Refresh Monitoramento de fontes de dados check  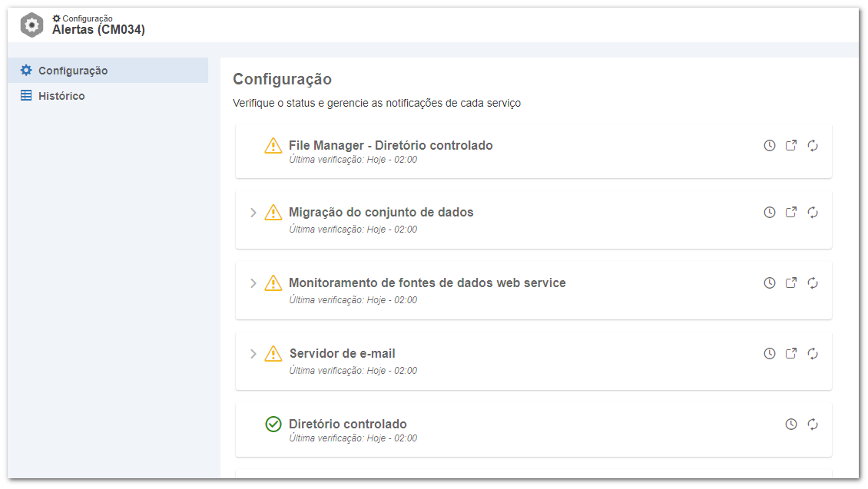tap(813, 283)
